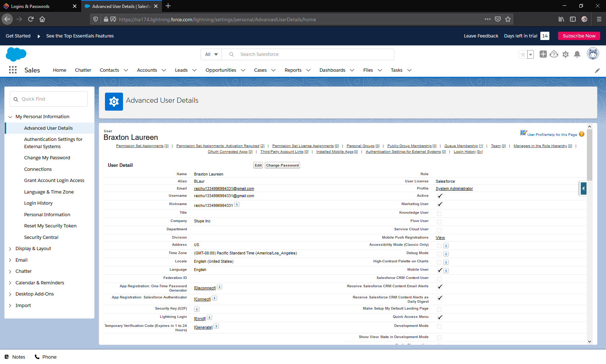Click the Generate temporary verification code link

[x=203, y=328]
